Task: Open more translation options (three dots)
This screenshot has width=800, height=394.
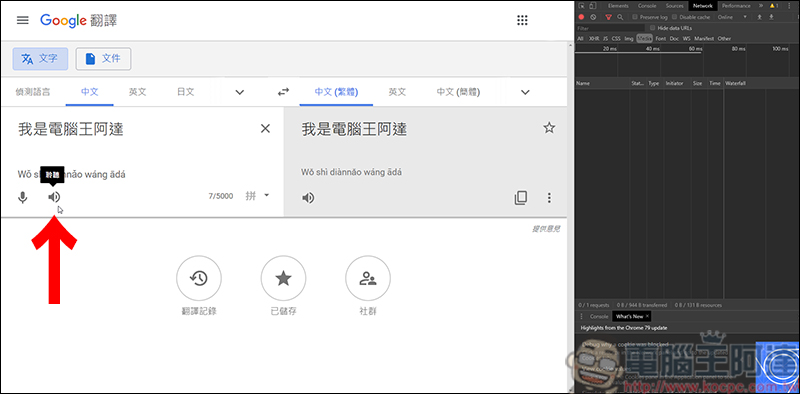Action: (x=549, y=198)
